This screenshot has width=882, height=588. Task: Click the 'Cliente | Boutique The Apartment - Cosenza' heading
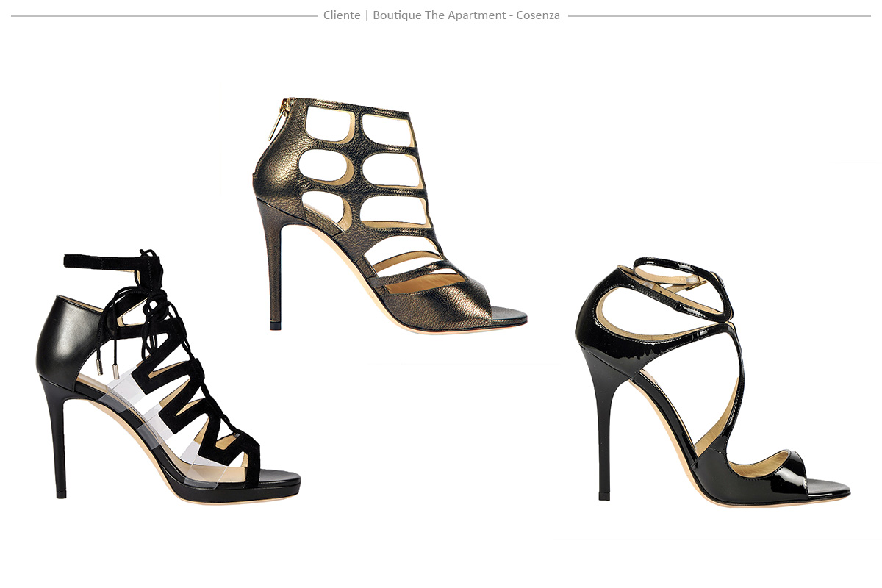coord(442,15)
